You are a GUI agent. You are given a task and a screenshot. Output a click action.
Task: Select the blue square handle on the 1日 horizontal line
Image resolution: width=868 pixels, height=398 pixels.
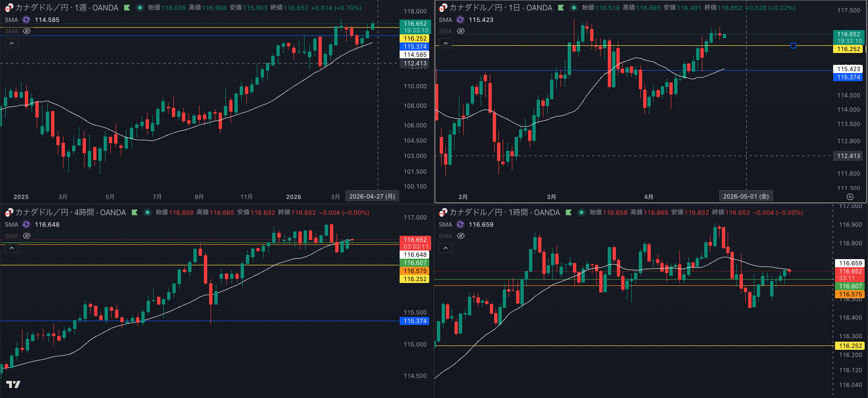pos(793,46)
